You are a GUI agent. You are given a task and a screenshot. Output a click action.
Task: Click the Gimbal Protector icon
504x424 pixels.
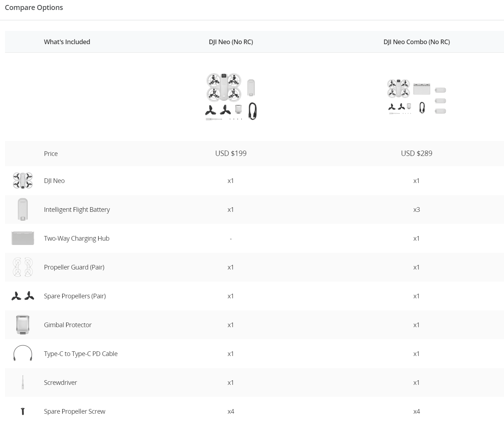click(x=22, y=325)
